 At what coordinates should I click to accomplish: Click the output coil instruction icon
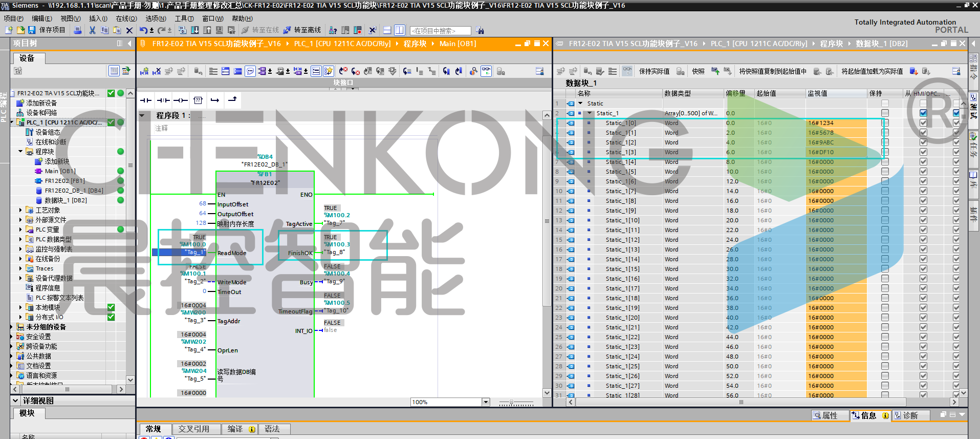coord(180,100)
